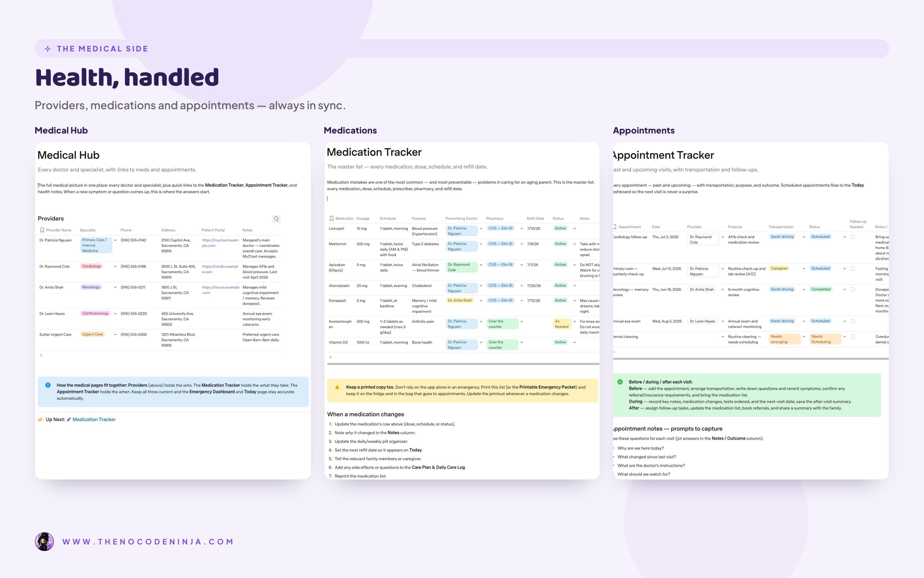This screenshot has width=924, height=578.
Task: Open the mychart.example.com patient portal link
Action: pyautogui.click(x=220, y=243)
